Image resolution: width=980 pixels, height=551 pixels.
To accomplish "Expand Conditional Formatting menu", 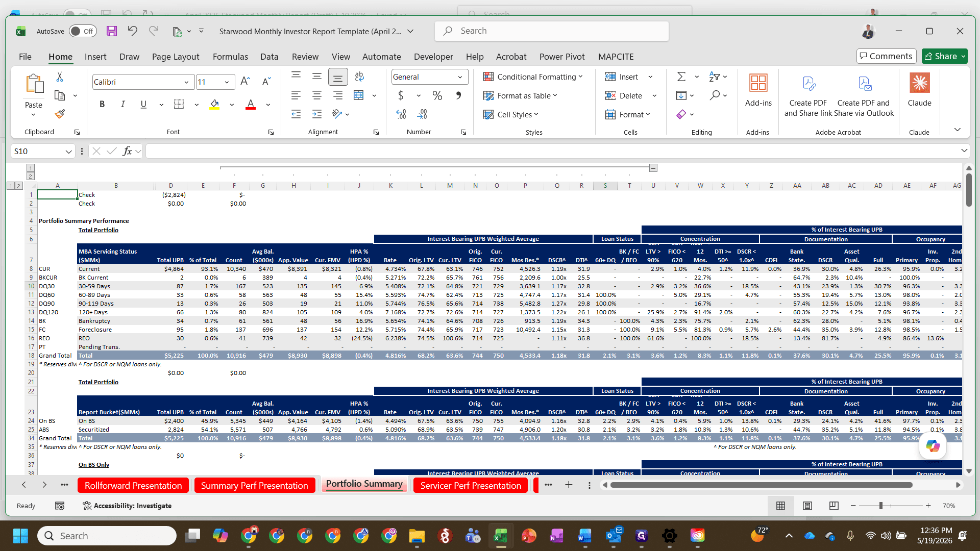I will [533, 77].
